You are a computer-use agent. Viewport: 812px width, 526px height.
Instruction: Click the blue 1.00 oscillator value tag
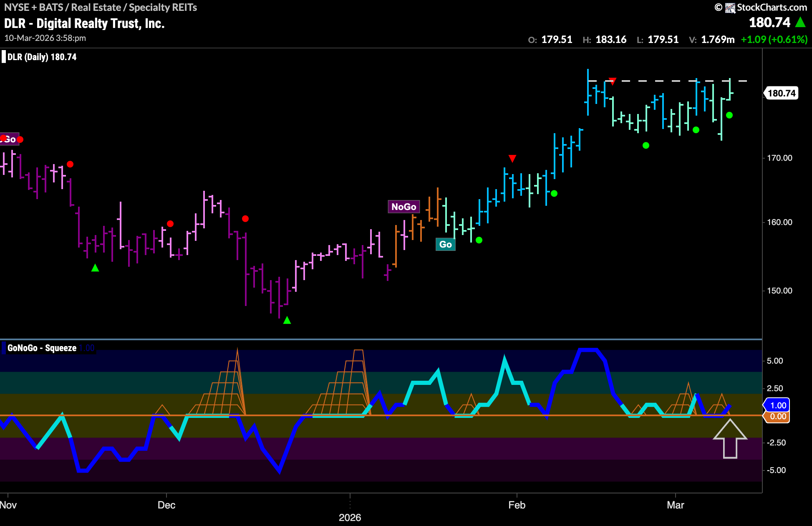click(x=777, y=405)
